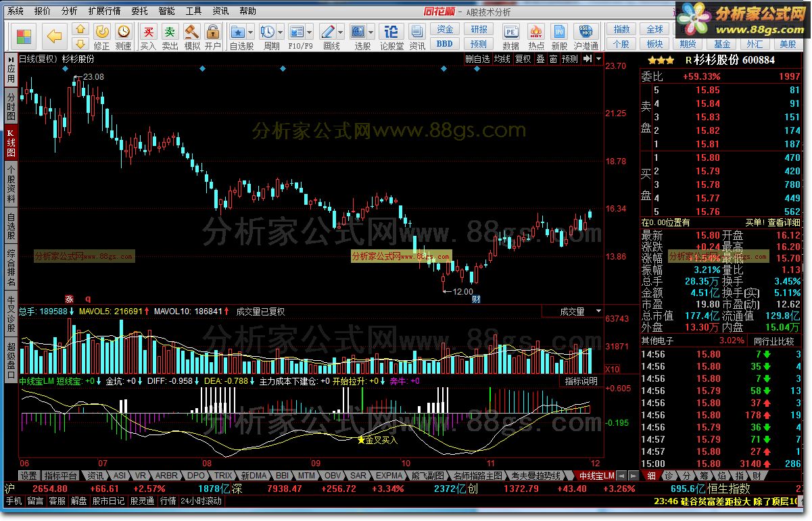Expand the F10/F9 dropdown arrow
The image size is (812, 521).
click(310, 32)
